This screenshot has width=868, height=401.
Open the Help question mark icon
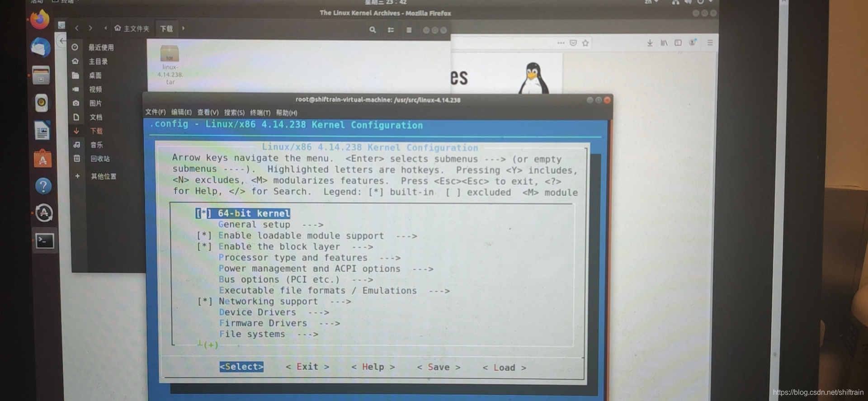coord(43,186)
